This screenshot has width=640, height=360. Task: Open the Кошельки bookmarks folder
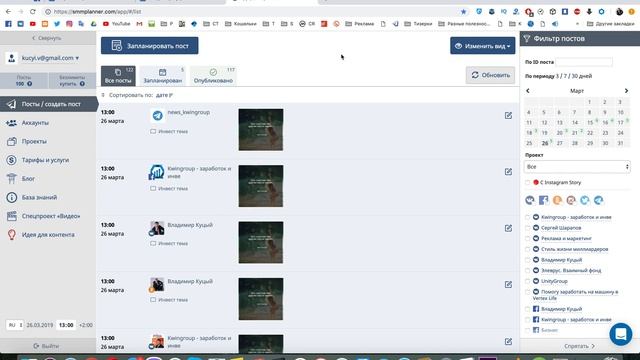(241, 24)
